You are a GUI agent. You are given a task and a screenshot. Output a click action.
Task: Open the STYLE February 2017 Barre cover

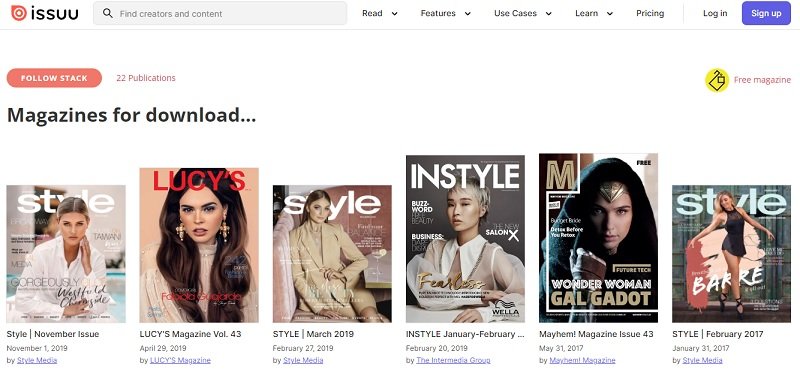pyautogui.click(x=732, y=253)
